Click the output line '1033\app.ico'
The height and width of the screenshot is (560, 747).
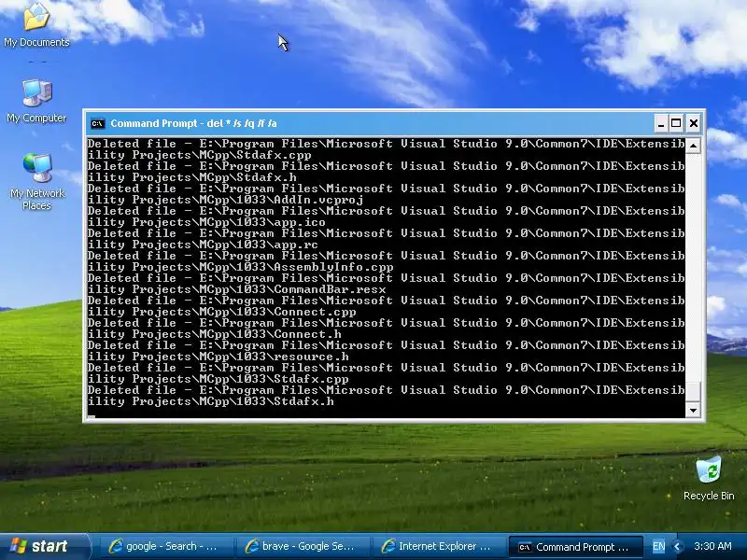(x=206, y=222)
